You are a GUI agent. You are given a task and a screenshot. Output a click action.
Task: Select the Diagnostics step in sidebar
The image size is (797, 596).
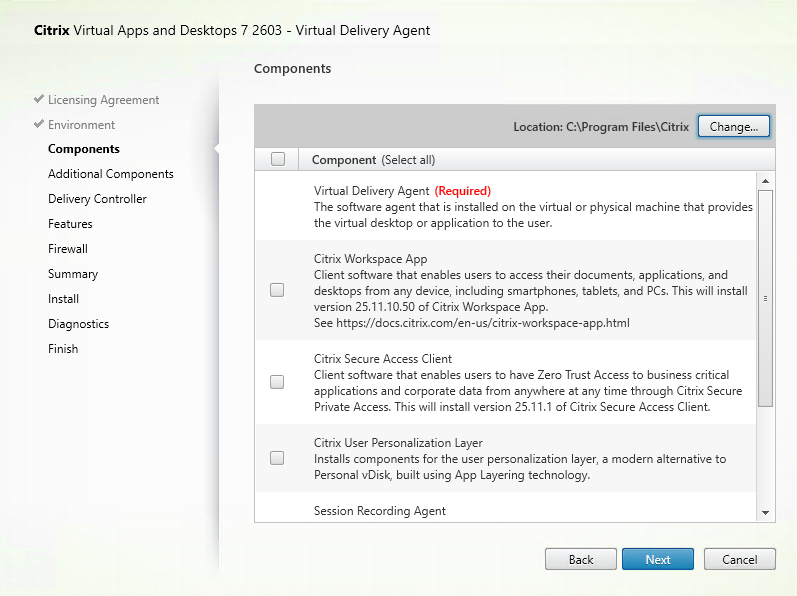[x=78, y=324]
